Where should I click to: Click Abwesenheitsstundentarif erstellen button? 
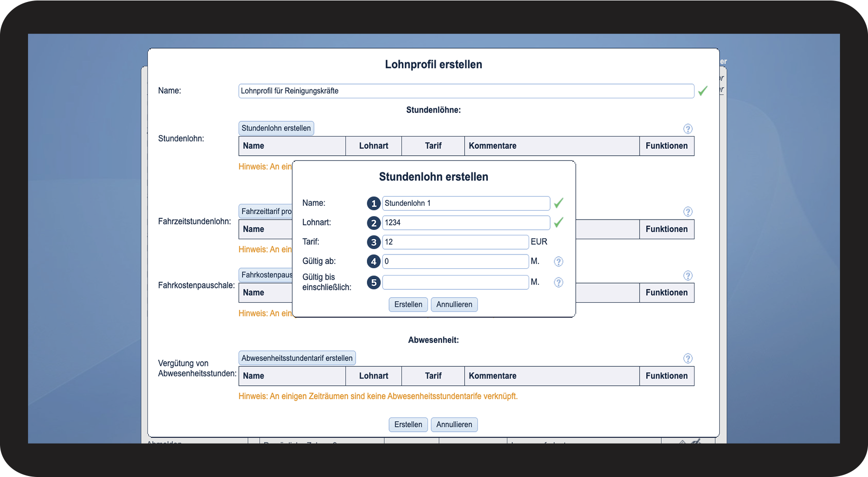(297, 358)
